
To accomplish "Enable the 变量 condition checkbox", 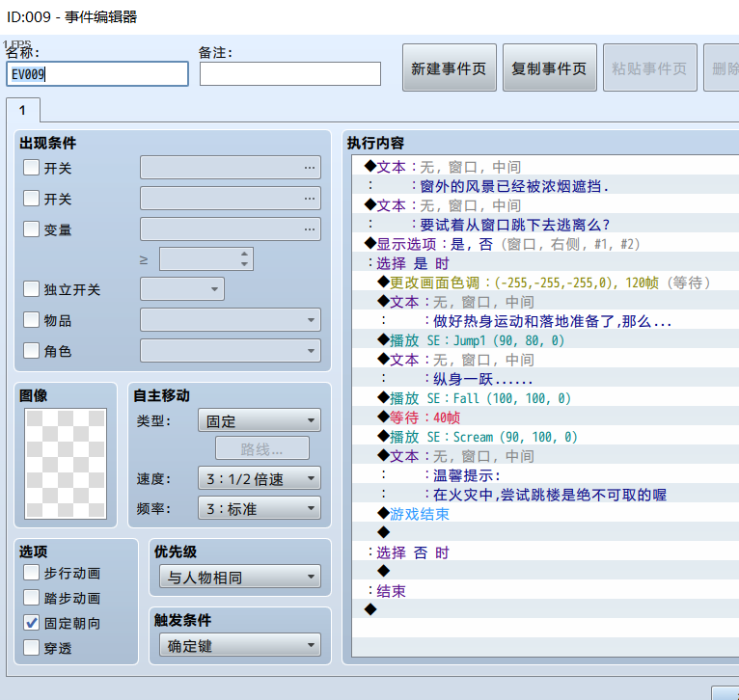I will [31, 229].
